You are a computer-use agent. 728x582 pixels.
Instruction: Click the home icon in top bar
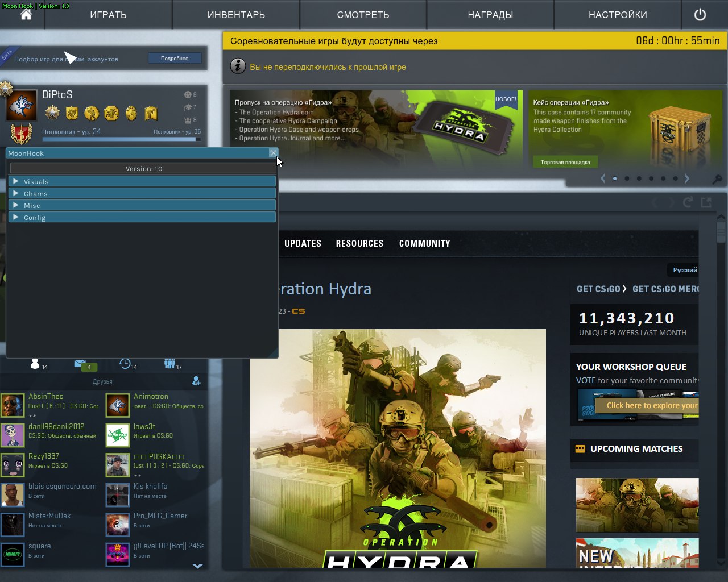[26, 15]
